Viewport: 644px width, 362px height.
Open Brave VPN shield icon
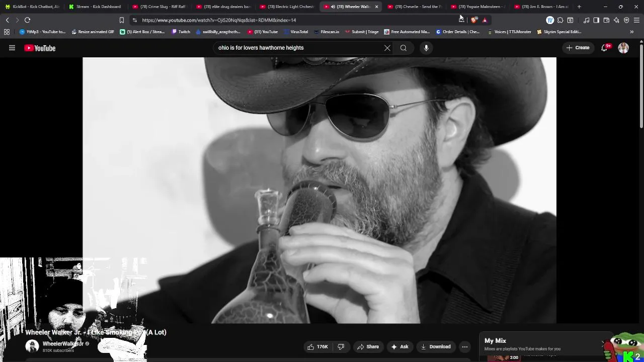point(626,20)
